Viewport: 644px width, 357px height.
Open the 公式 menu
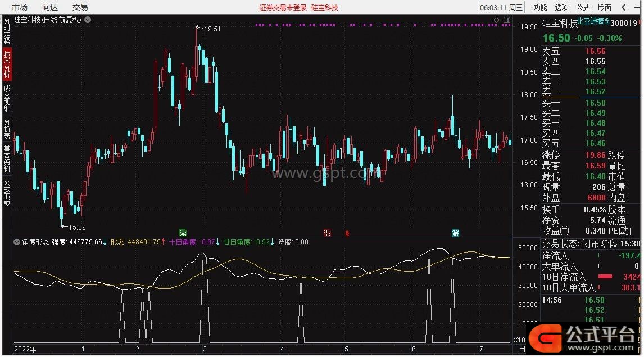[x=583, y=7]
